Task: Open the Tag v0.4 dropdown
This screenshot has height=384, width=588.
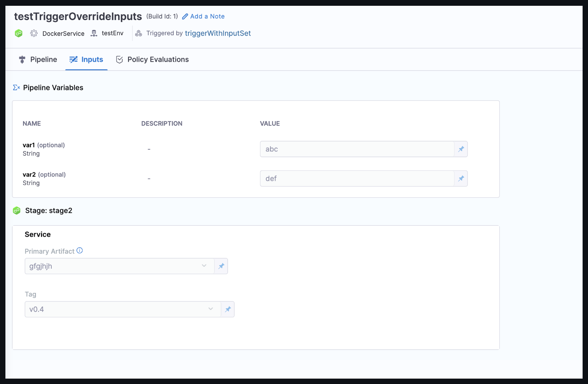Action: click(123, 309)
